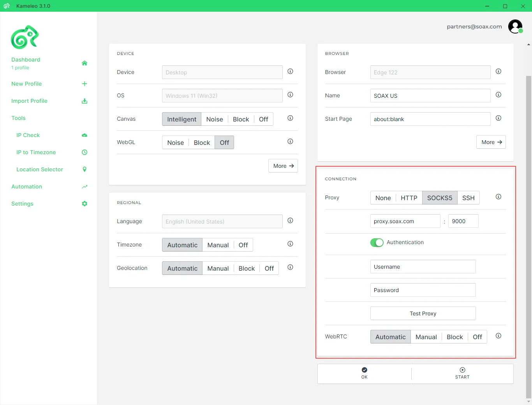532x405 pixels.
Task: Open Settings via the gear icon
Action: (85, 204)
